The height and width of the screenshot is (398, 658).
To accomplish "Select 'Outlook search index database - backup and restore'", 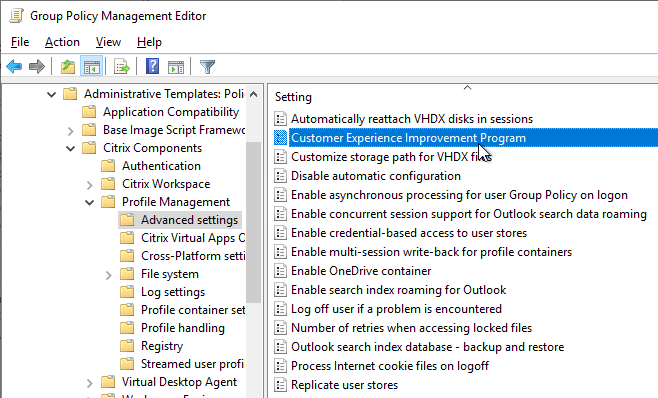I will click(x=428, y=347).
